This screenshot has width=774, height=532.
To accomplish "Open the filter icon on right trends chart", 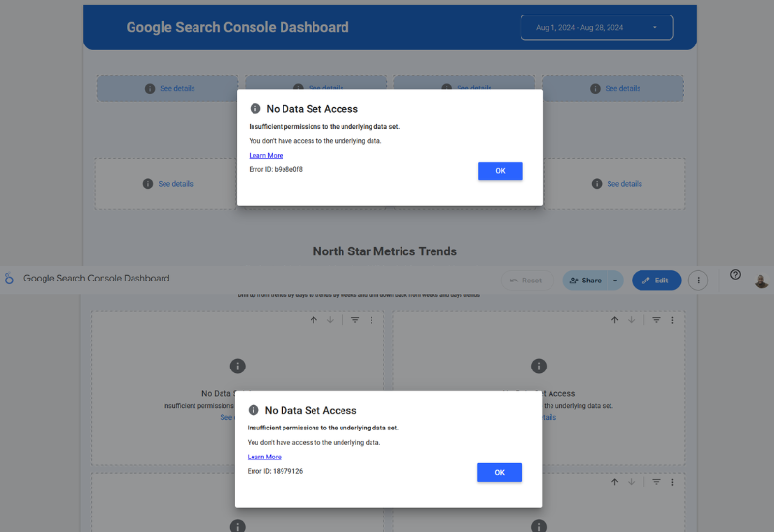I will pos(656,320).
